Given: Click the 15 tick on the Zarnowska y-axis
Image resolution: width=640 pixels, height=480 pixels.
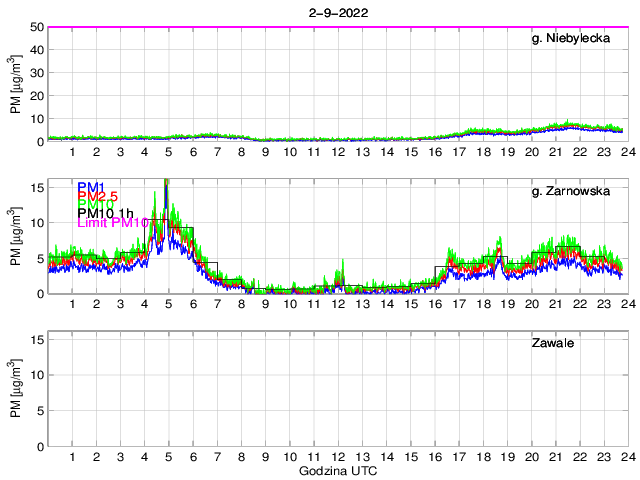Looking at the screenshot, I should point(37,187).
